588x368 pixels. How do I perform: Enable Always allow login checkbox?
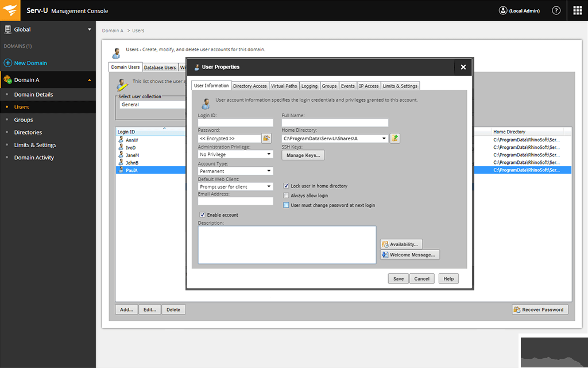point(286,195)
